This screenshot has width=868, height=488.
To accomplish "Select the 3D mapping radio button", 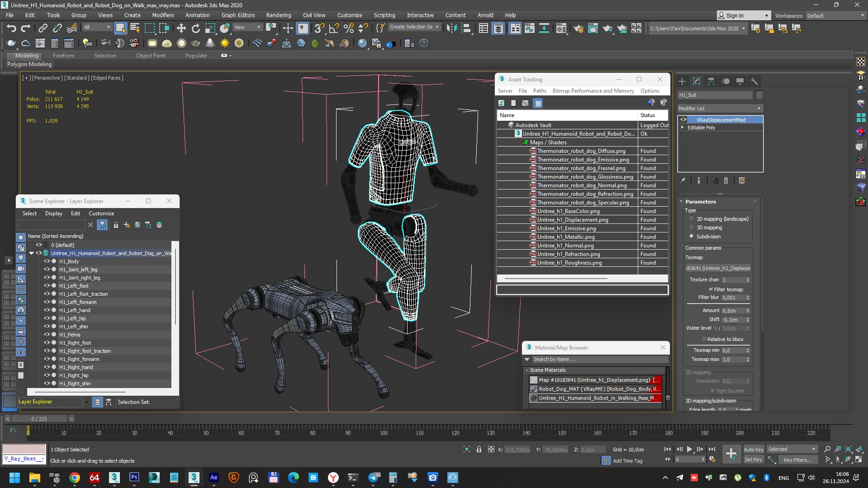I will 691,227.
